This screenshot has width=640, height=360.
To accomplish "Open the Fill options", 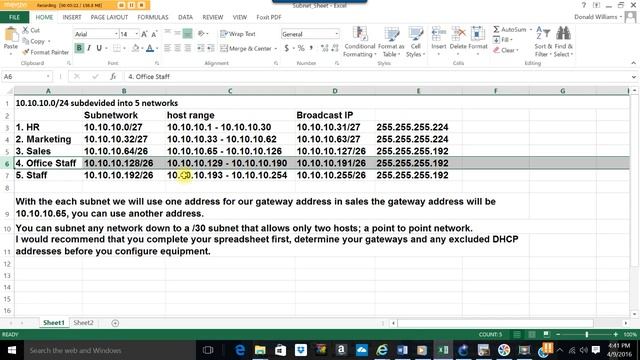I will 502,40.
